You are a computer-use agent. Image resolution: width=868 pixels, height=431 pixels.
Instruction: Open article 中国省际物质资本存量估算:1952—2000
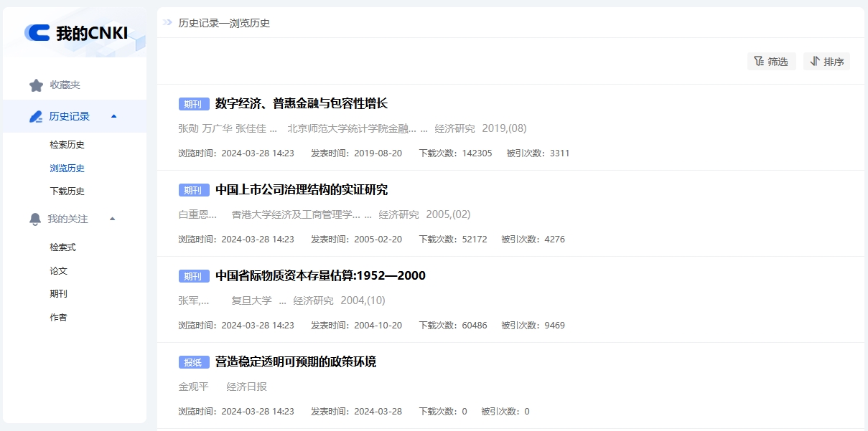click(x=320, y=276)
